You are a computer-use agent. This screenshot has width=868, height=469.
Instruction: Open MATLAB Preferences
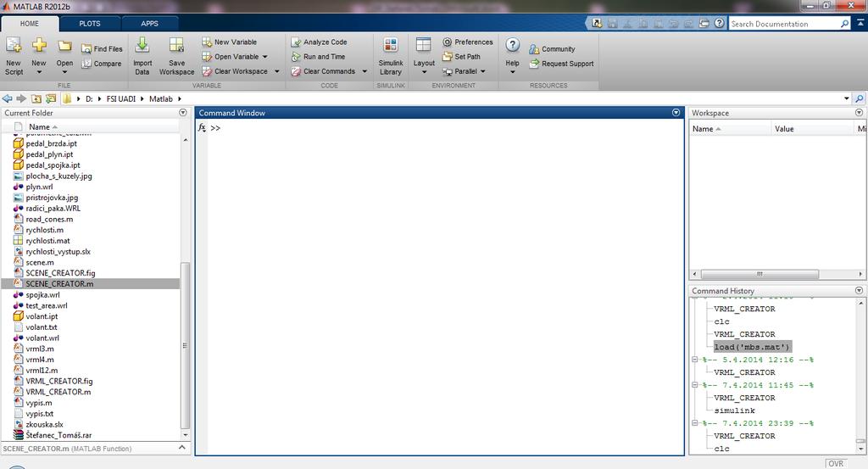click(467, 42)
